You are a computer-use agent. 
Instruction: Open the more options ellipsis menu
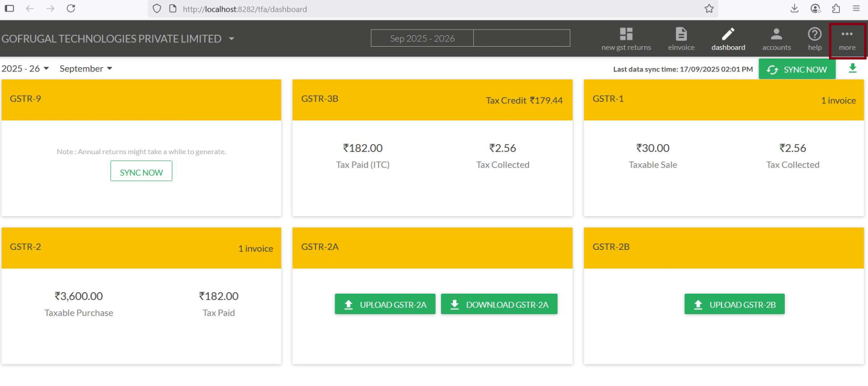pyautogui.click(x=847, y=35)
